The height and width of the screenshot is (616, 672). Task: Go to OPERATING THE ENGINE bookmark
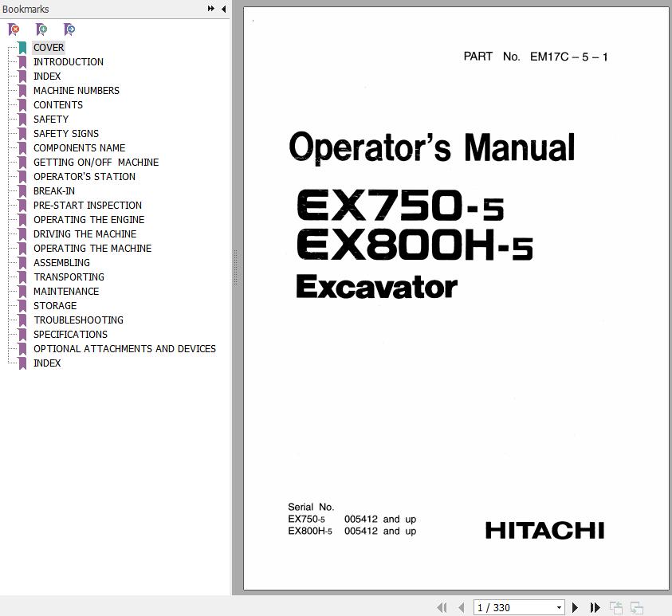click(88, 220)
